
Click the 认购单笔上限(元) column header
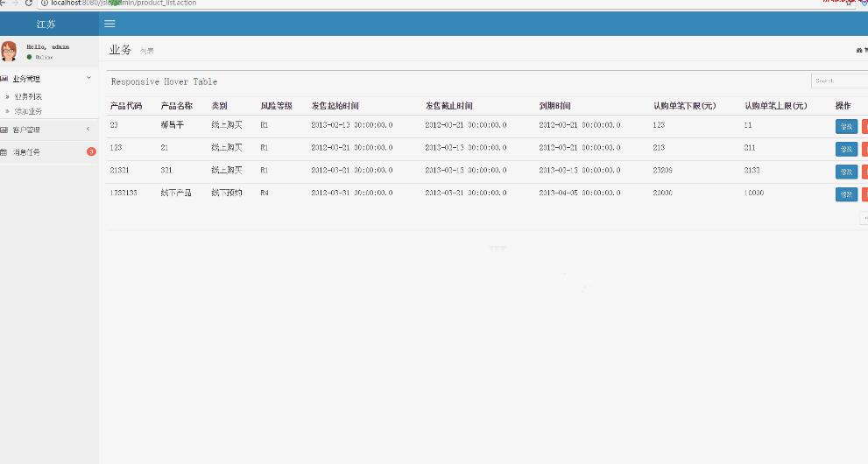775,106
